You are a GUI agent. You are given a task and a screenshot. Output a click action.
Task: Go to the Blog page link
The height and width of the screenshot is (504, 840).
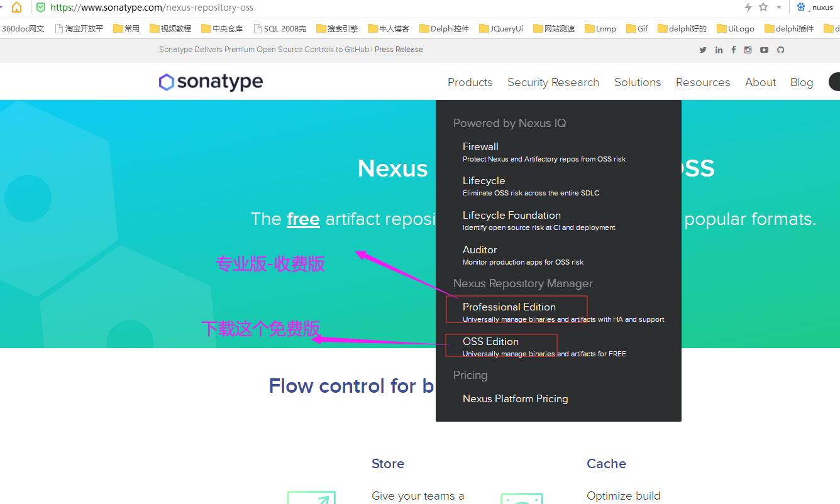(x=801, y=82)
